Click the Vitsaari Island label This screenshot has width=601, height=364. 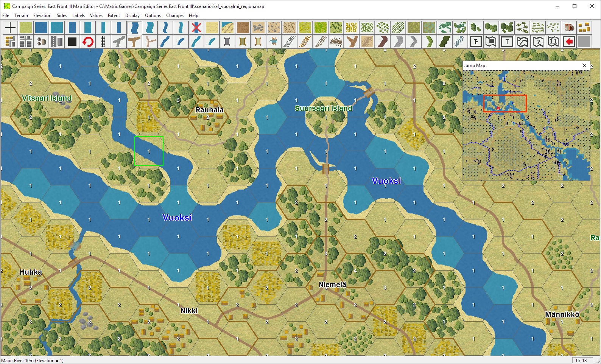[47, 98]
